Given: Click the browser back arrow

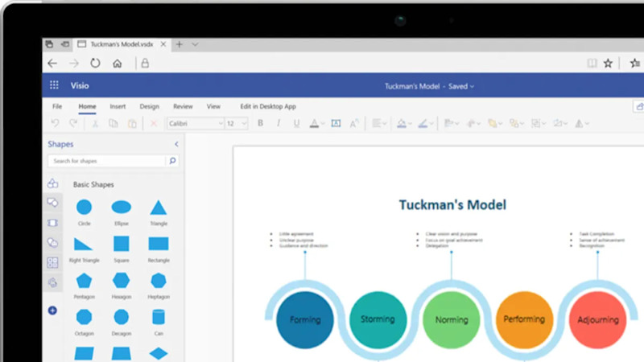Looking at the screenshot, I should (52, 64).
